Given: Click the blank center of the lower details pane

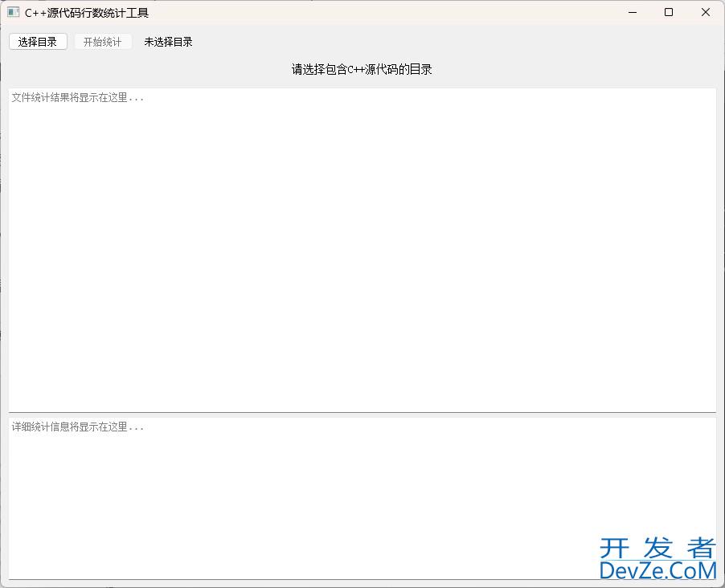Looking at the screenshot, I should [362, 498].
